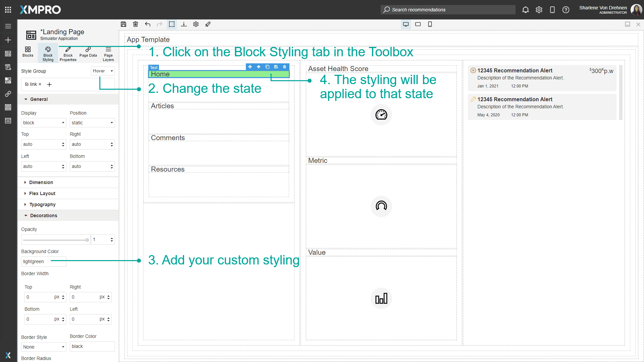Undo the last change
The image size is (644, 362).
(x=148, y=24)
